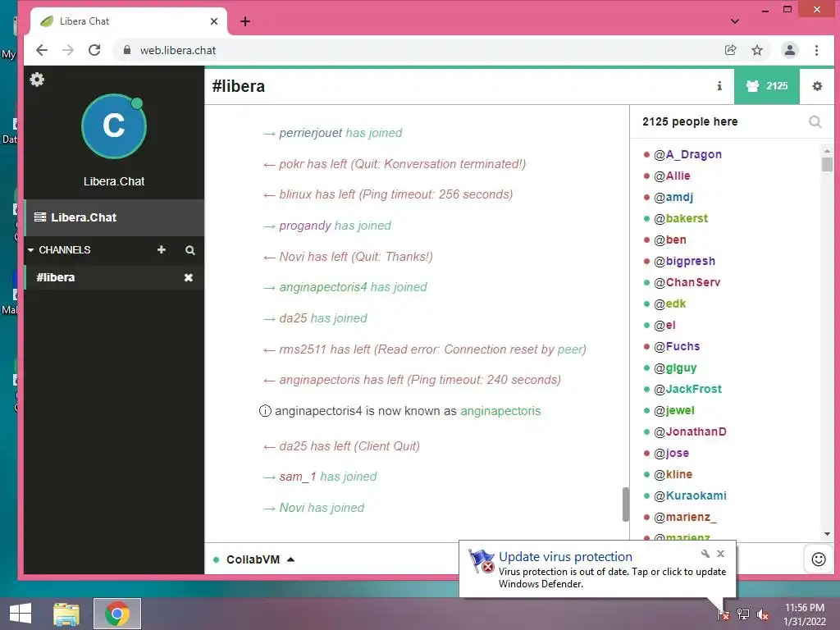Close the Libera Chat browser tab
This screenshot has height=630, width=840.
click(214, 21)
